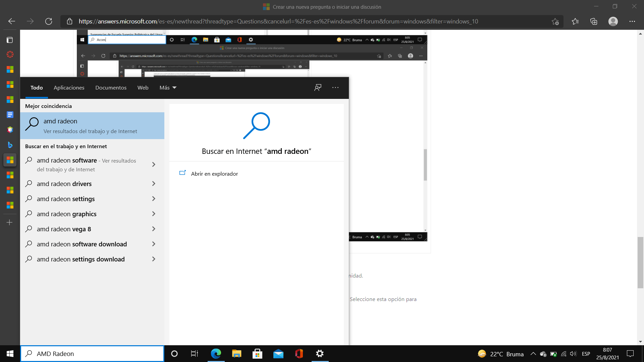Click the search feedback icon in search panel
The width and height of the screenshot is (644, 362).
(318, 87)
